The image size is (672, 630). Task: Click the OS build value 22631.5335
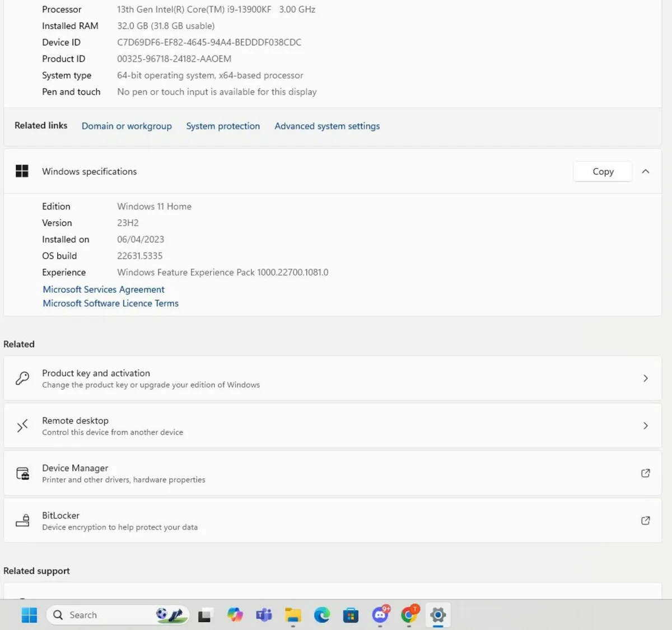pos(140,256)
